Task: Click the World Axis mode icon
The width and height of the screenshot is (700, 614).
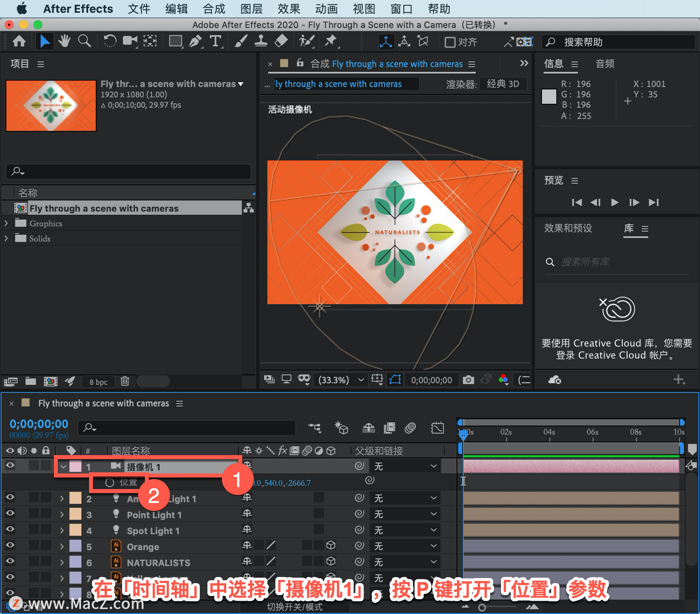Action: click(404, 42)
